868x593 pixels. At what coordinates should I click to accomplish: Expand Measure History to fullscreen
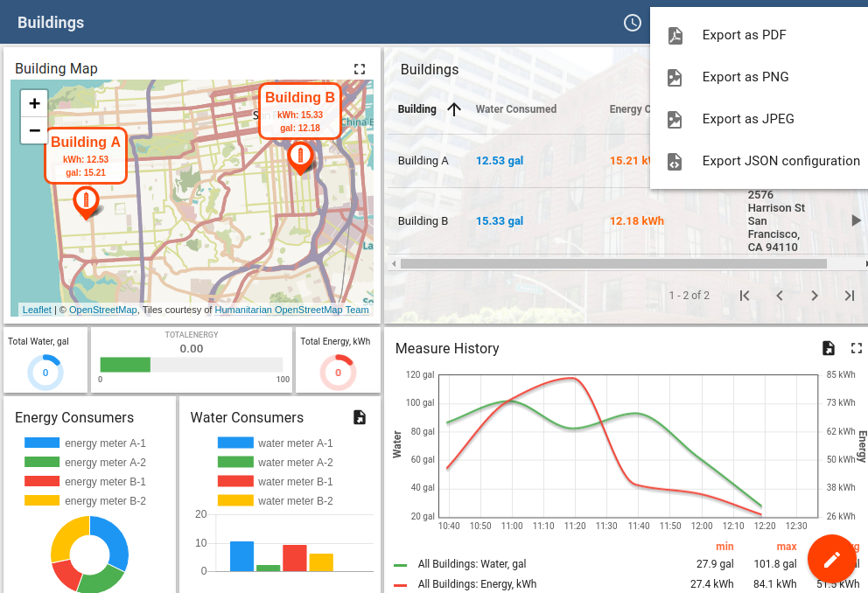point(856,348)
